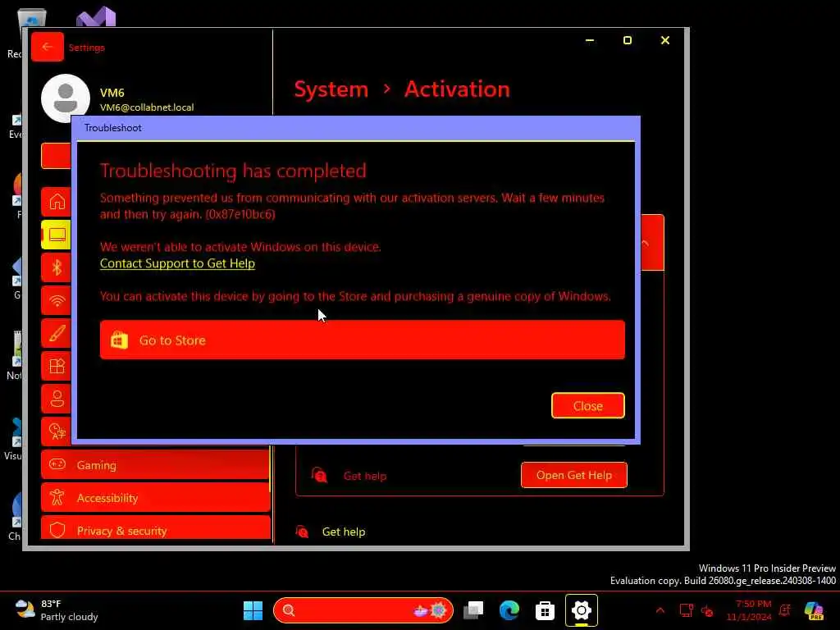Viewport: 840px width, 630px height.
Task: Show hidden icons in system tray
Action: coord(660,610)
